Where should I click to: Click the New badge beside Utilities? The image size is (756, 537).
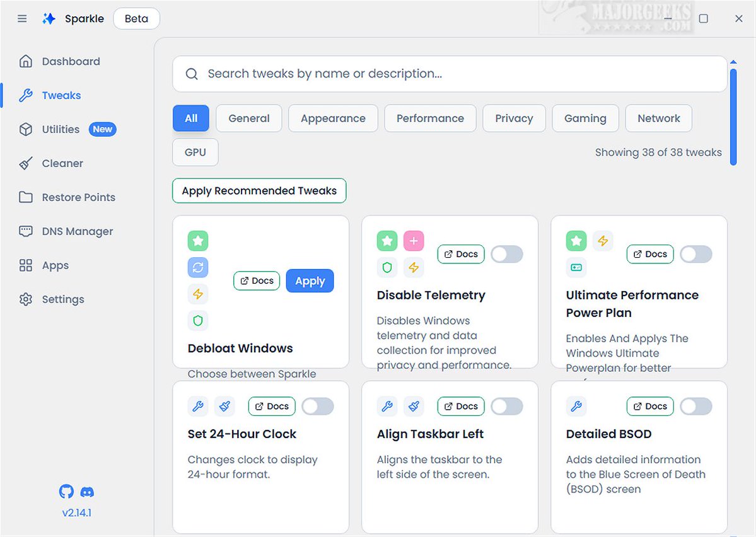102,129
